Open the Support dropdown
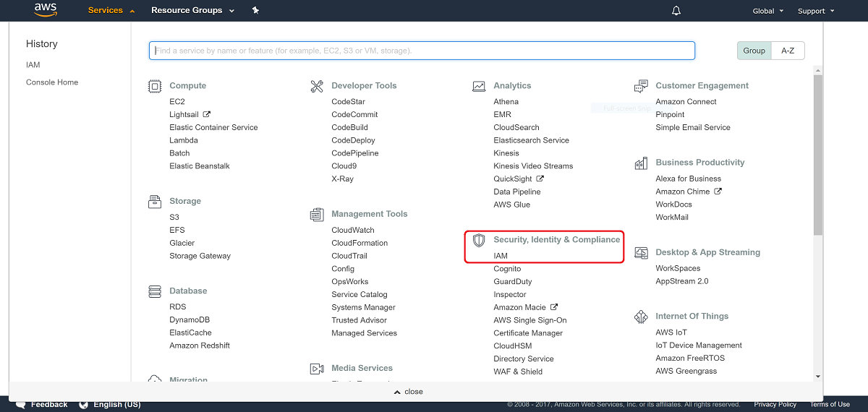The height and width of the screenshot is (412, 868). point(816,11)
